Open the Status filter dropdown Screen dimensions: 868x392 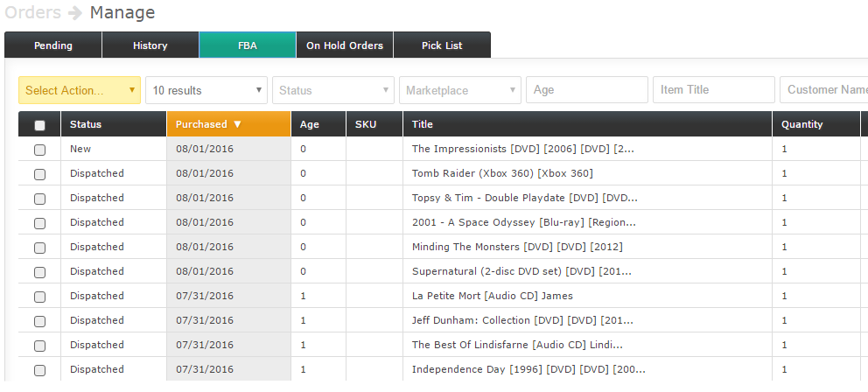333,90
